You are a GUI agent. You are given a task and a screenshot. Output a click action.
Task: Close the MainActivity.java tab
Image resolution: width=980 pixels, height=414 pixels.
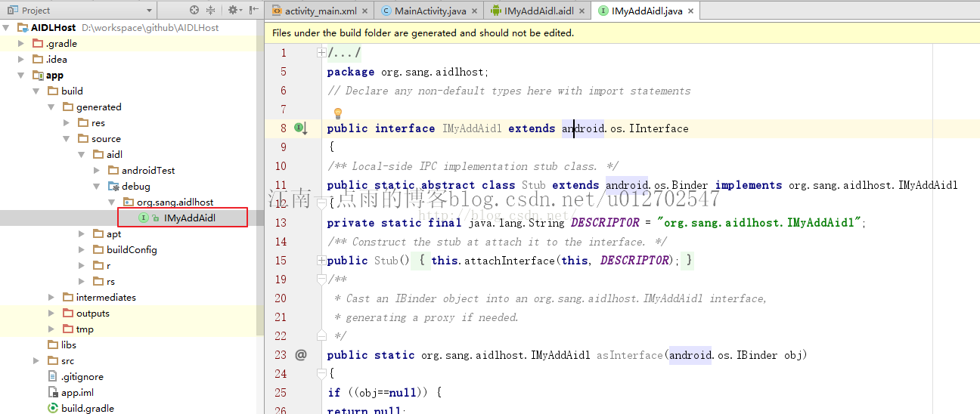tap(475, 11)
